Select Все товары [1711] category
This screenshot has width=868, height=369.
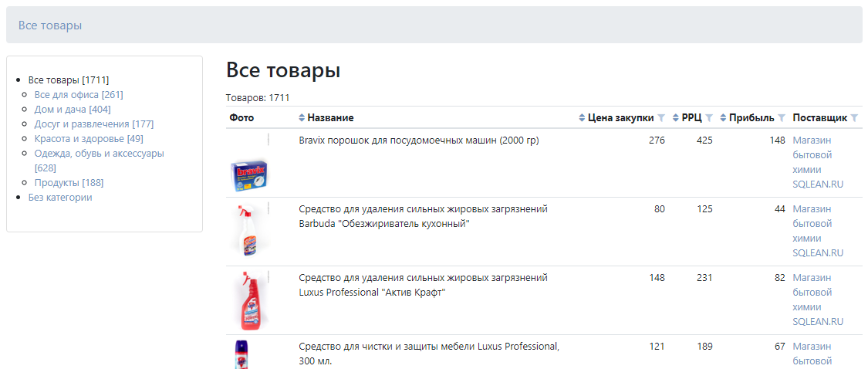69,80
